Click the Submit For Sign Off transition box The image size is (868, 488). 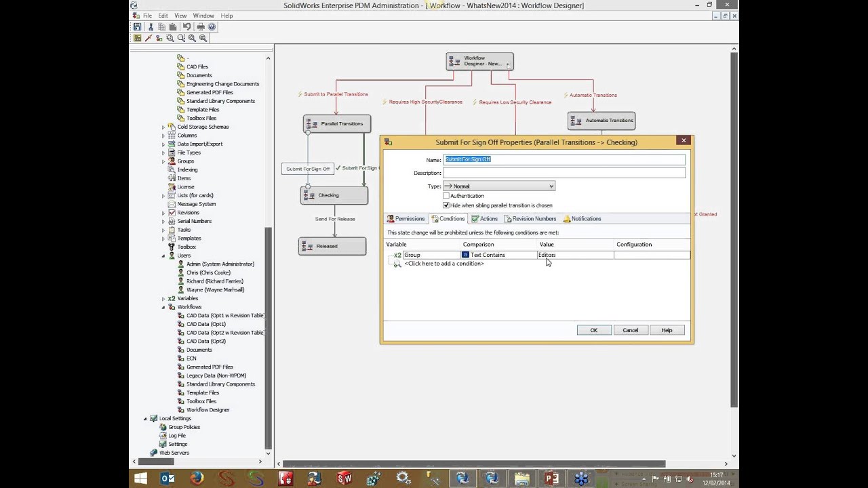[308, 169]
